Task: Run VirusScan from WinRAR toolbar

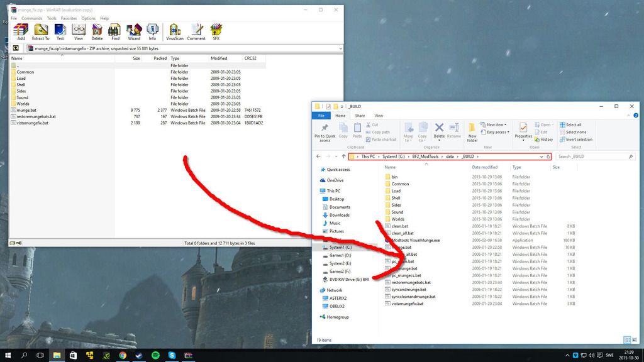Action: coord(175,31)
